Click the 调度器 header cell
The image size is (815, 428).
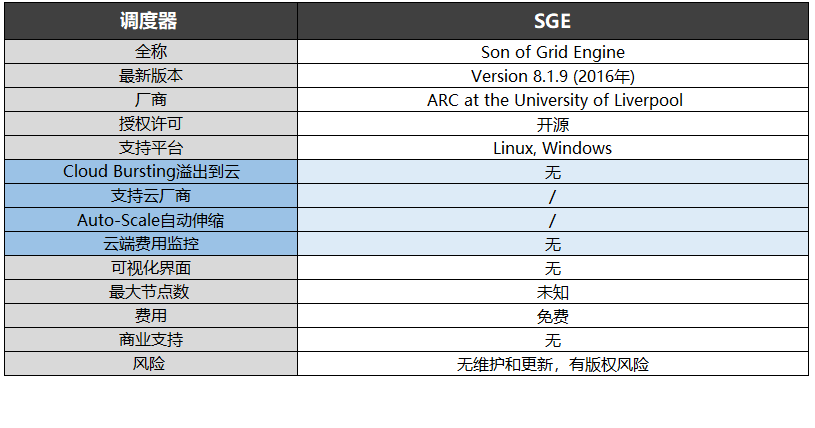click(x=150, y=20)
